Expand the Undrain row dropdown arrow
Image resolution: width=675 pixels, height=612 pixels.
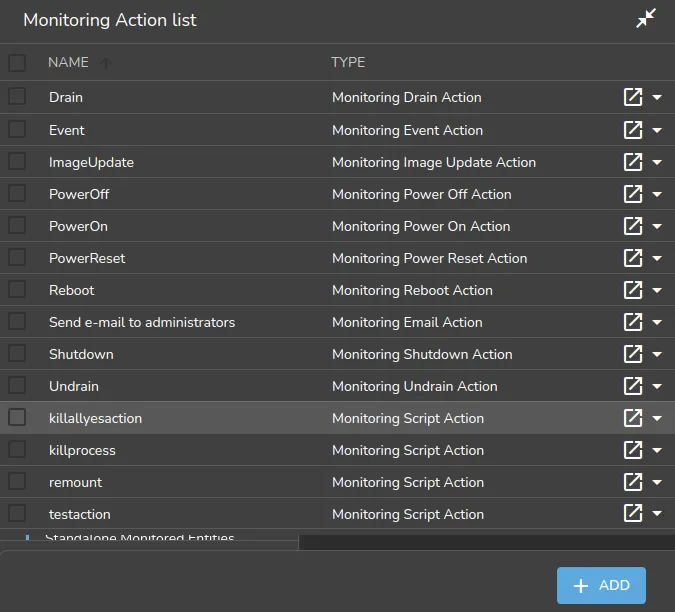point(657,386)
